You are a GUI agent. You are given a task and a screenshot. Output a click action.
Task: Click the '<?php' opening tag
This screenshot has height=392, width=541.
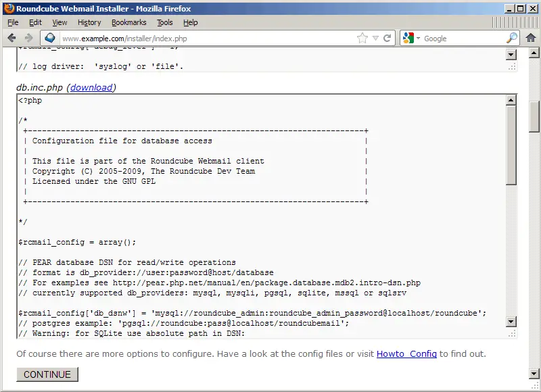30,100
